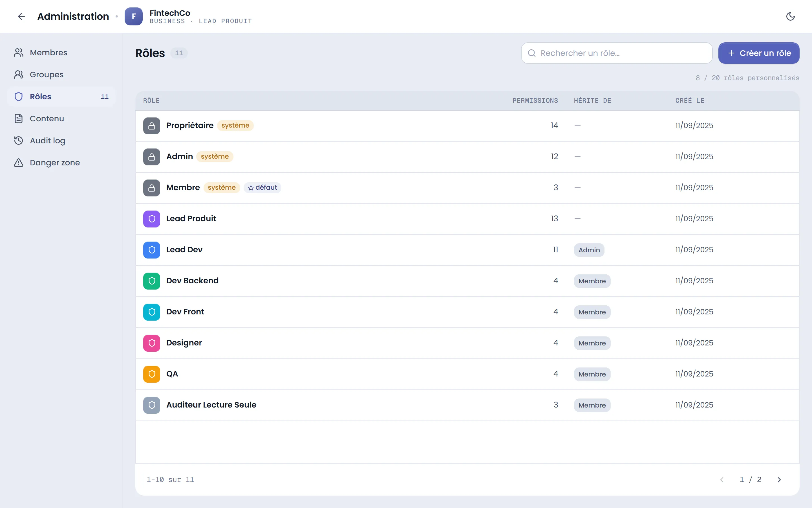Click the défaut badge on Membre
812x508 pixels.
click(262, 187)
